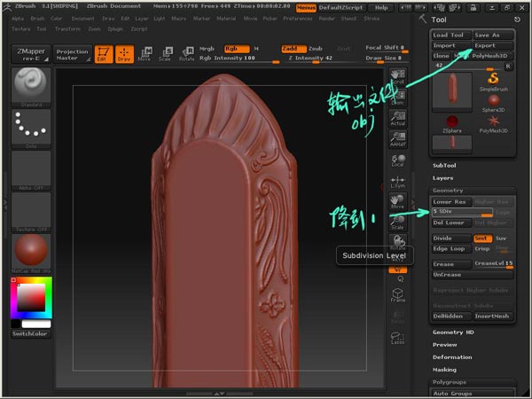Click the Zoom canvas icon

tap(397, 98)
